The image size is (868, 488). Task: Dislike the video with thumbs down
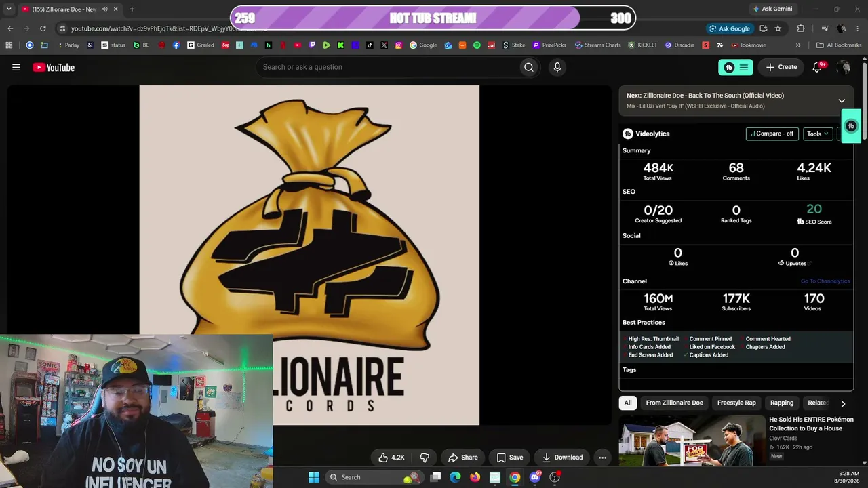click(x=425, y=457)
